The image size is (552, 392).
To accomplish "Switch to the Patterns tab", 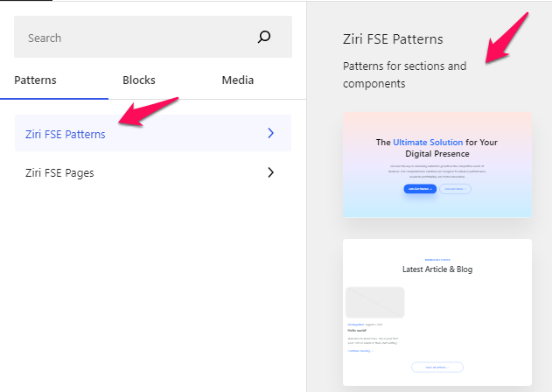I will [x=35, y=80].
